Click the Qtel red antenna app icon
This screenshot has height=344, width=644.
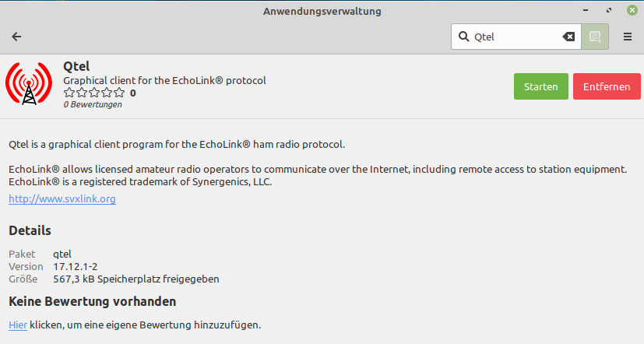coord(29,83)
